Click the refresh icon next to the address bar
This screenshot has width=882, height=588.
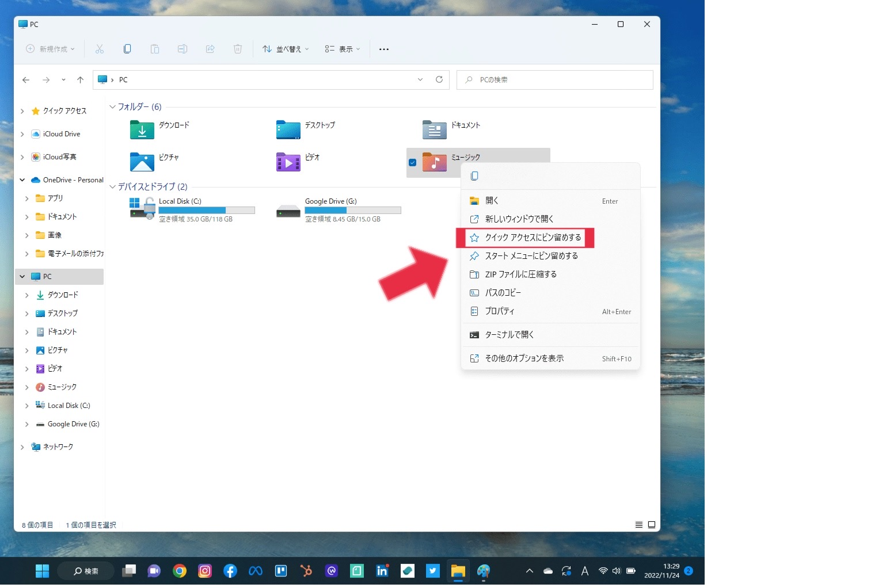point(439,79)
